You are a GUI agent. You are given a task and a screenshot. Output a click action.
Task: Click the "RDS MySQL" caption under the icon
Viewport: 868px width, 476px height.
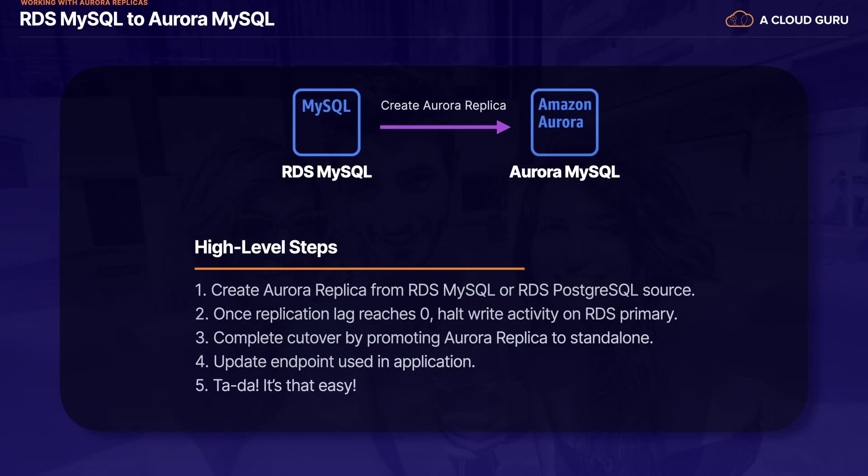(x=326, y=172)
